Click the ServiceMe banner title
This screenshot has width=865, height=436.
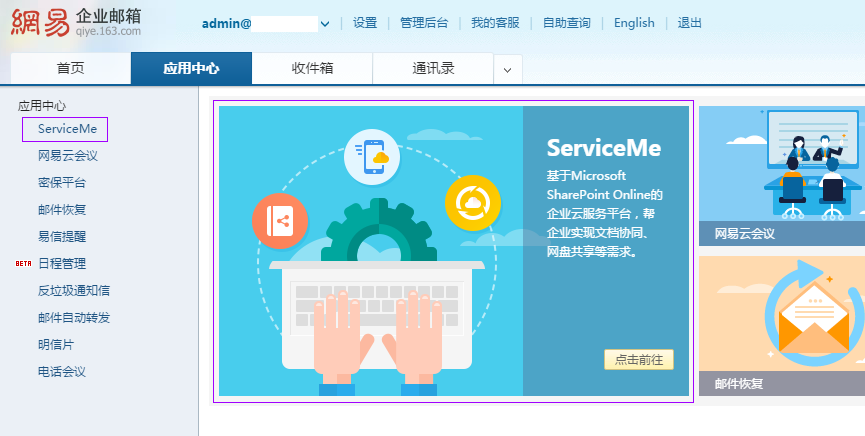(x=604, y=148)
